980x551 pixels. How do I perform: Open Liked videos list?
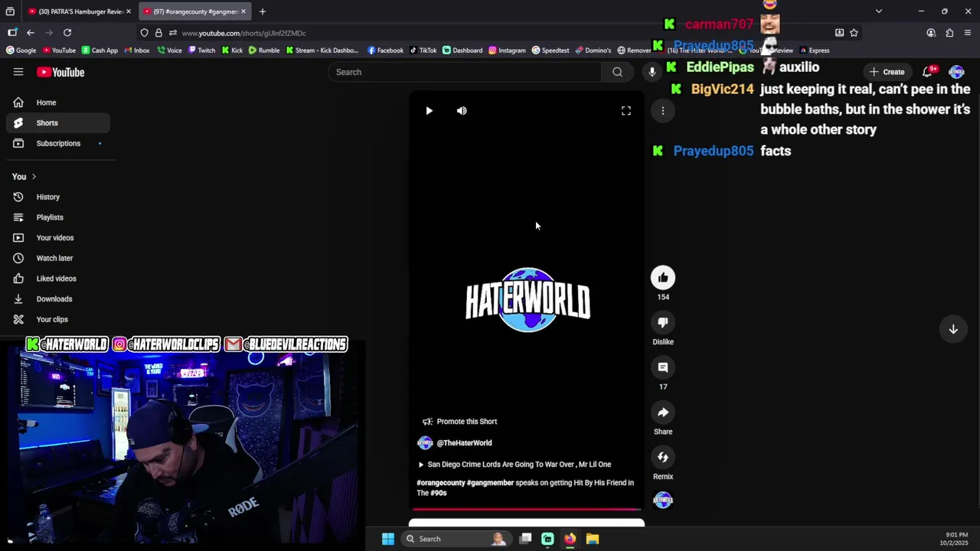57,279
